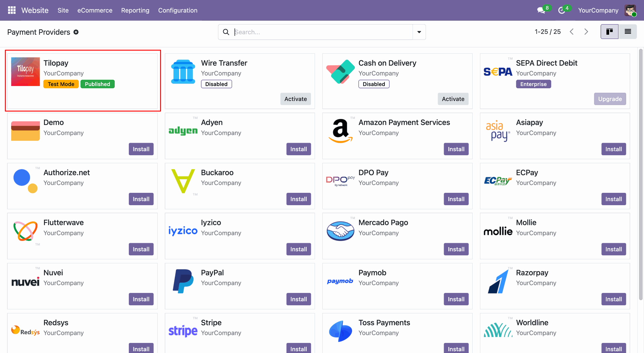
Task: Click the Authorize.net logo
Action: pos(25,181)
